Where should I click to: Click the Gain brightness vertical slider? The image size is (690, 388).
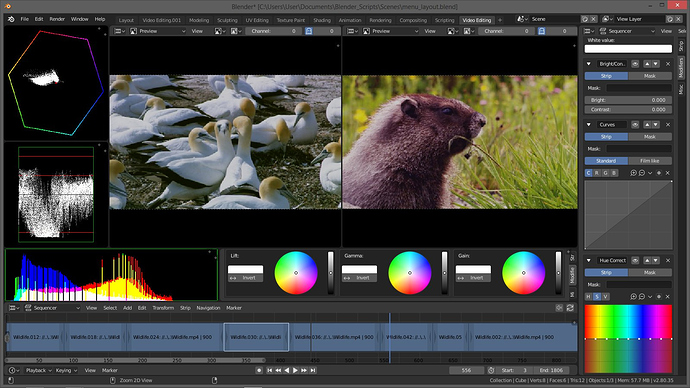click(558, 273)
